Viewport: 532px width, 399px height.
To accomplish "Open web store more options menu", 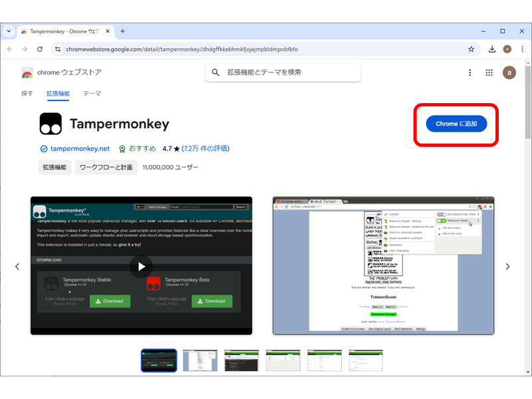I will coord(470,72).
